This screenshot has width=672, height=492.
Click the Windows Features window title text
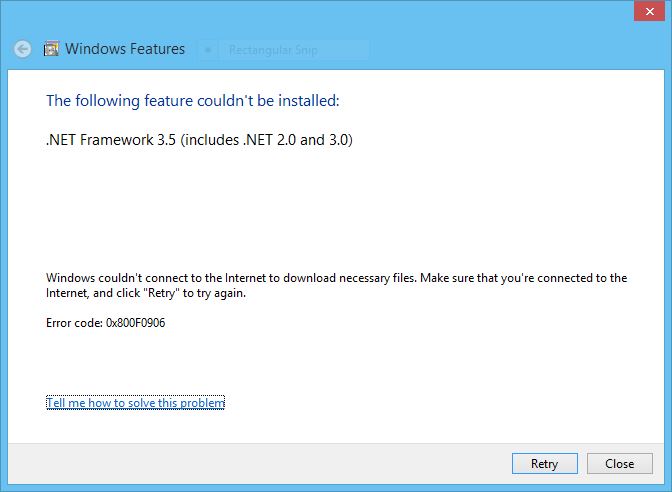(x=125, y=49)
